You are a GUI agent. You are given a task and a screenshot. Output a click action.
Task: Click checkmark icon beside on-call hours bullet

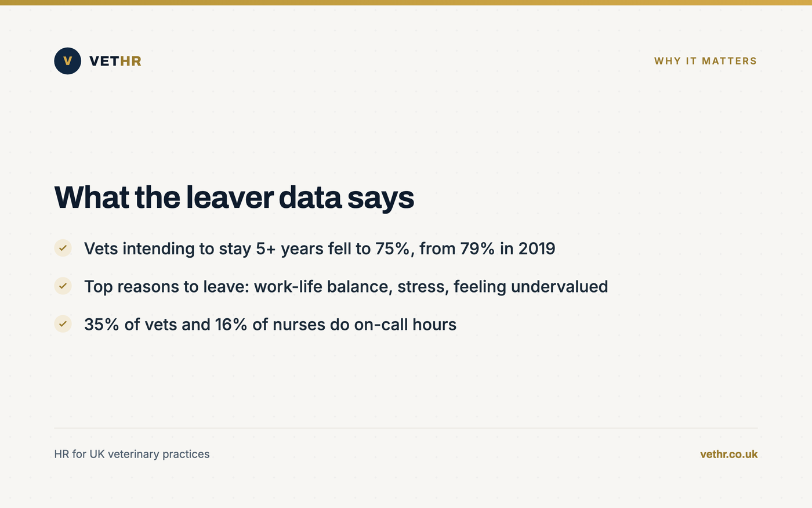click(63, 324)
